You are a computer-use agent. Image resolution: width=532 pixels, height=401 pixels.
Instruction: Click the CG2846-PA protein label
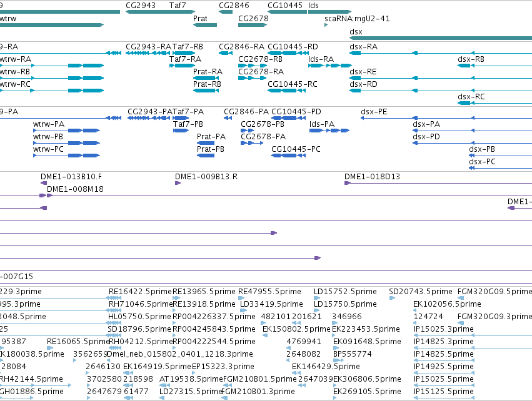[246, 112]
